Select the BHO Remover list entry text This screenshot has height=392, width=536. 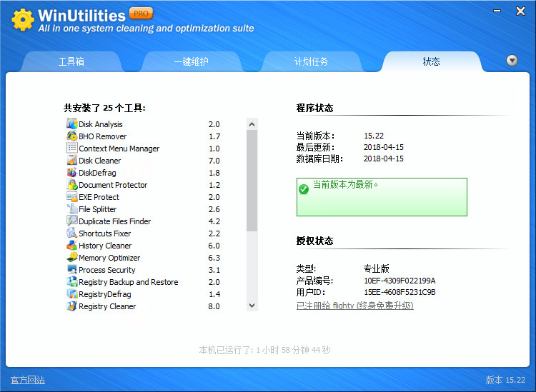point(102,136)
